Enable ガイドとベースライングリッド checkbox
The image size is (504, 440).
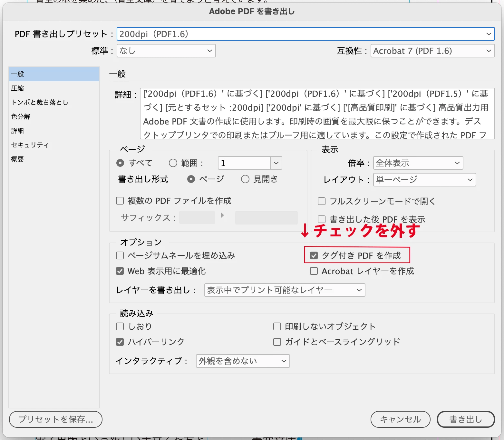click(x=277, y=342)
